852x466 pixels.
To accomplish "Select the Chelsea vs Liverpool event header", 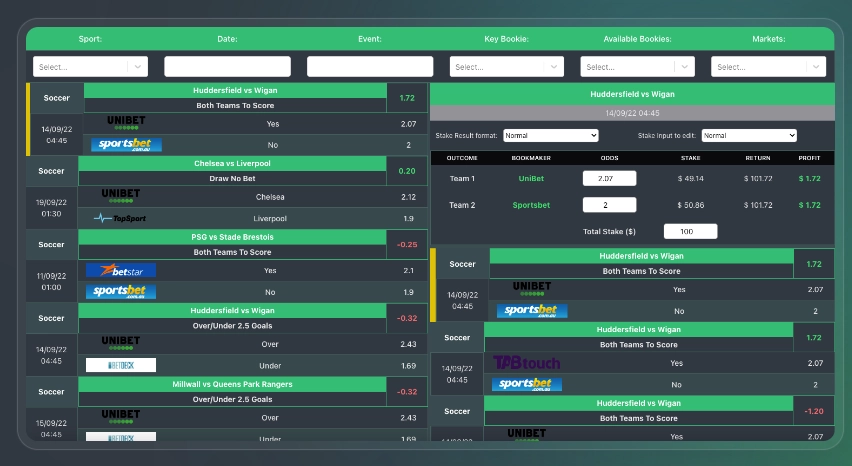I will (235, 163).
